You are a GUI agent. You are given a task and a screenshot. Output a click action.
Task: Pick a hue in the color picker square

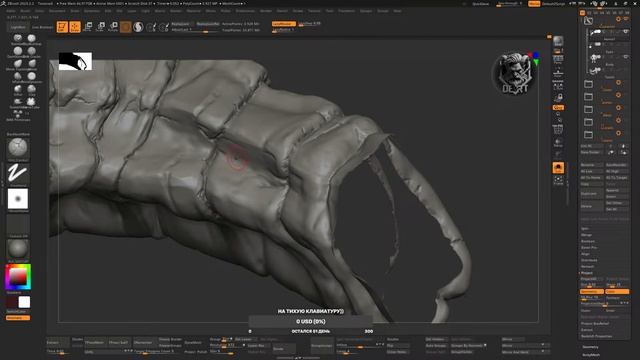[18, 277]
